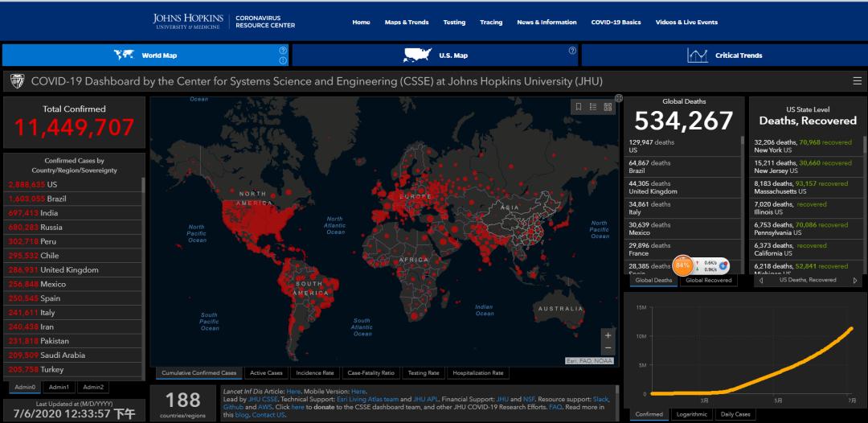Open the Contact US link
This screenshot has width=868, height=423.
point(268,415)
